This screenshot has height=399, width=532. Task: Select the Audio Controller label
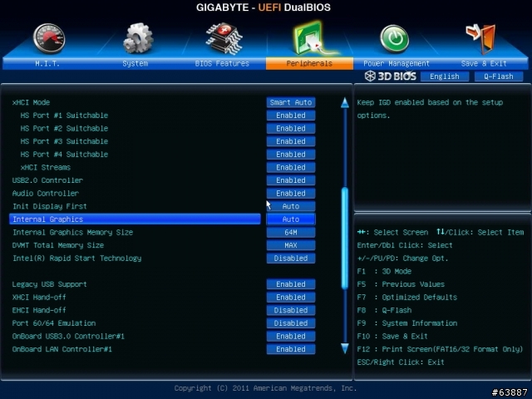pos(46,193)
